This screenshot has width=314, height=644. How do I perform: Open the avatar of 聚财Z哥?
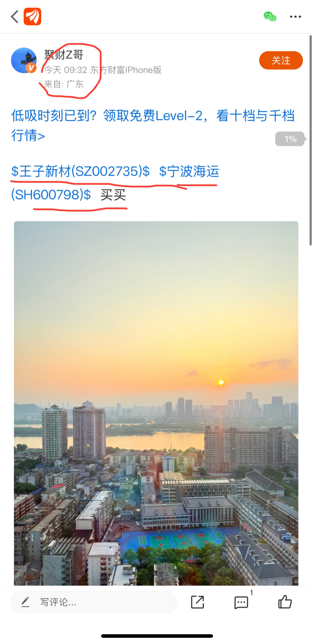[24, 60]
